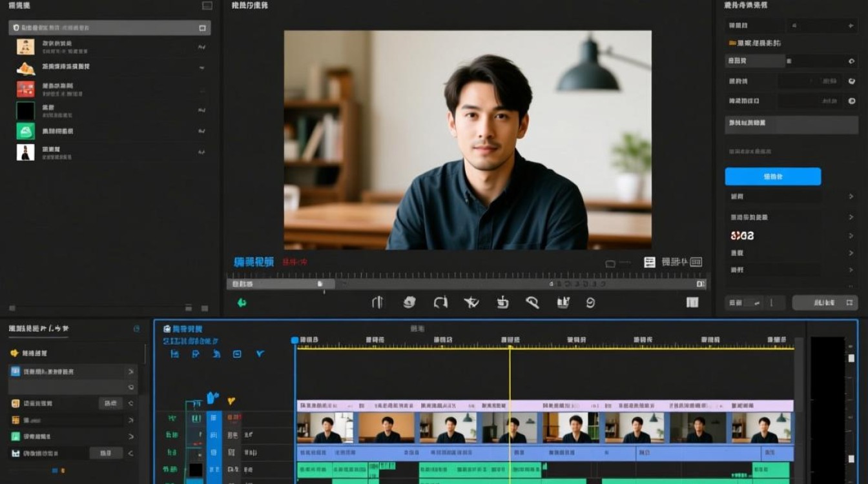Viewport: 868px width, 484px height.
Task: Expand the green-icon row's chevron in lower-left panel
Action: pyautogui.click(x=131, y=436)
